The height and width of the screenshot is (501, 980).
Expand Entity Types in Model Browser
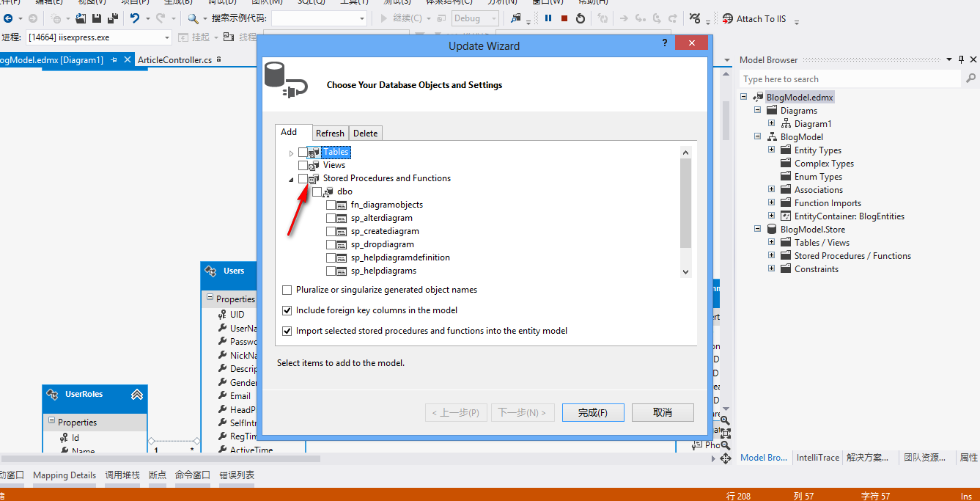(771, 150)
